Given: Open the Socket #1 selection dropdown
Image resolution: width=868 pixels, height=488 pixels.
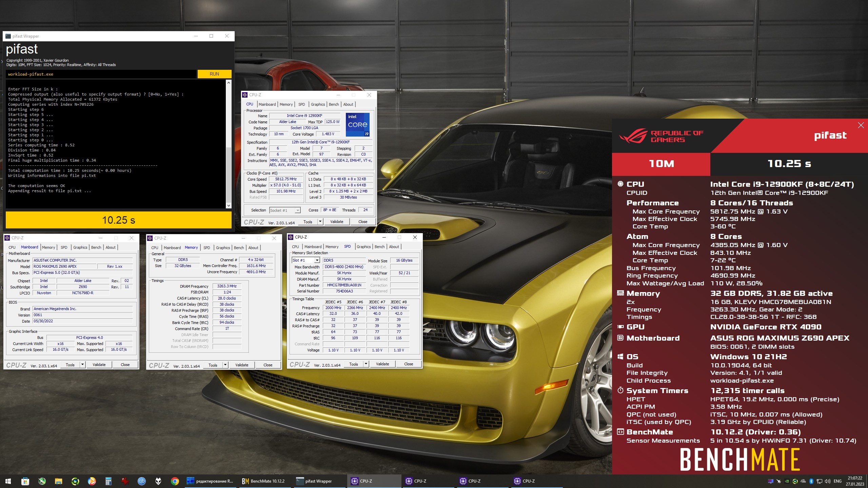Looking at the screenshot, I should point(285,210).
